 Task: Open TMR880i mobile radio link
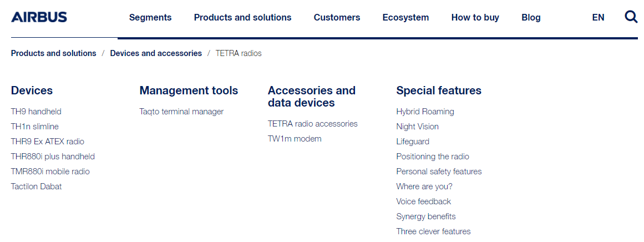coord(50,172)
